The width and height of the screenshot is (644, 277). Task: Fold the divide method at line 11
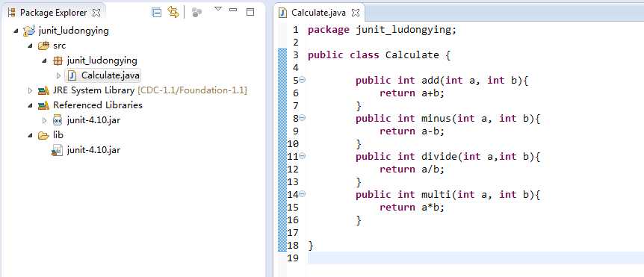pyautogui.click(x=302, y=156)
